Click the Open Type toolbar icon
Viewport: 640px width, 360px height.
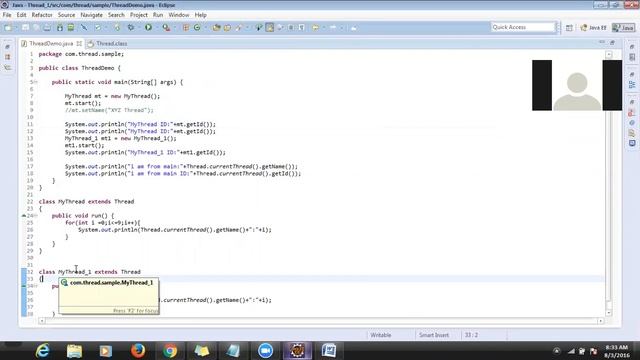click(216, 28)
